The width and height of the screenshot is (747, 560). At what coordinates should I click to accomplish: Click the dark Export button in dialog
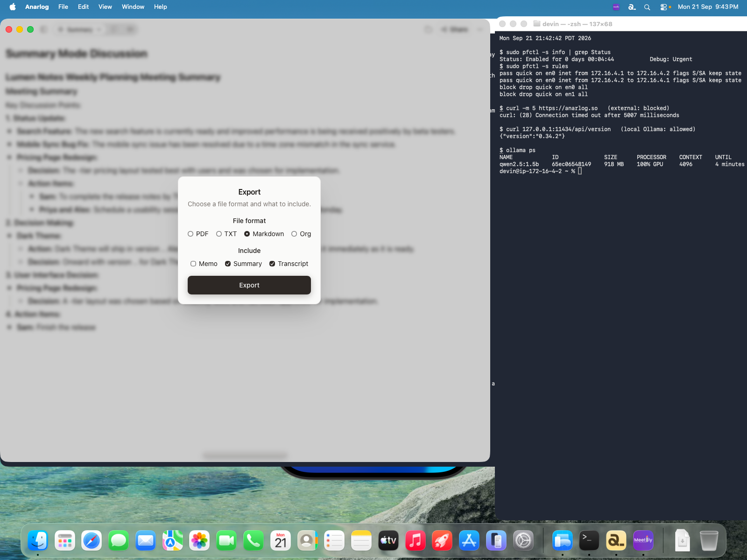249,285
